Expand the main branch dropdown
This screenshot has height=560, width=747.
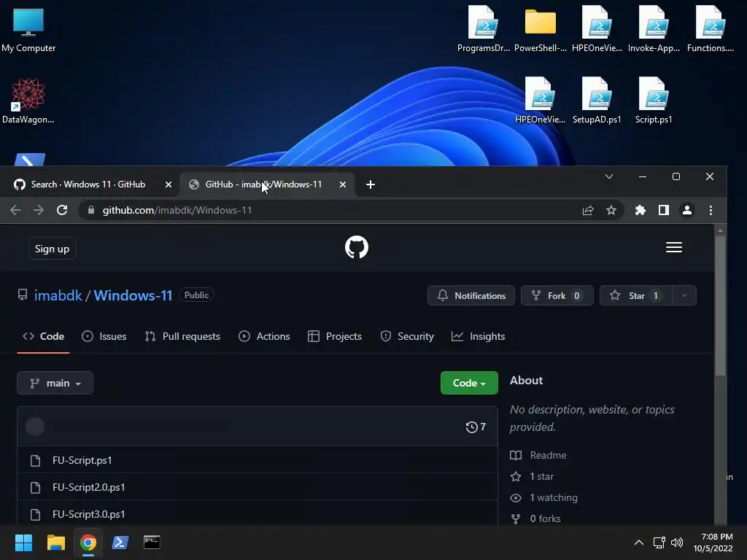(x=55, y=383)
